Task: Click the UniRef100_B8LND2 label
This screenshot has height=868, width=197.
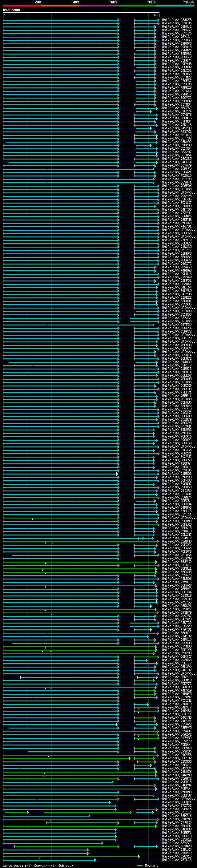Action: click(x=177, y=67)
